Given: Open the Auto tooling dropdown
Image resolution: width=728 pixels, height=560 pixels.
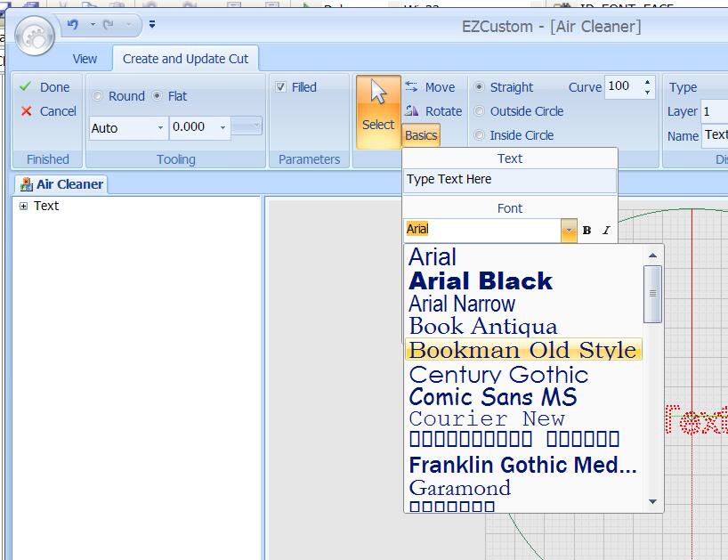Looking at the screenshot, I should (x=160, y=128).
